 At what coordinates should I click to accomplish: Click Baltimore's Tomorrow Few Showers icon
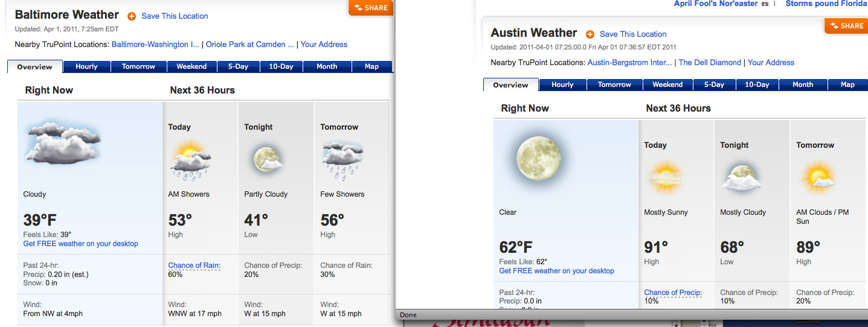click(342, 160)
